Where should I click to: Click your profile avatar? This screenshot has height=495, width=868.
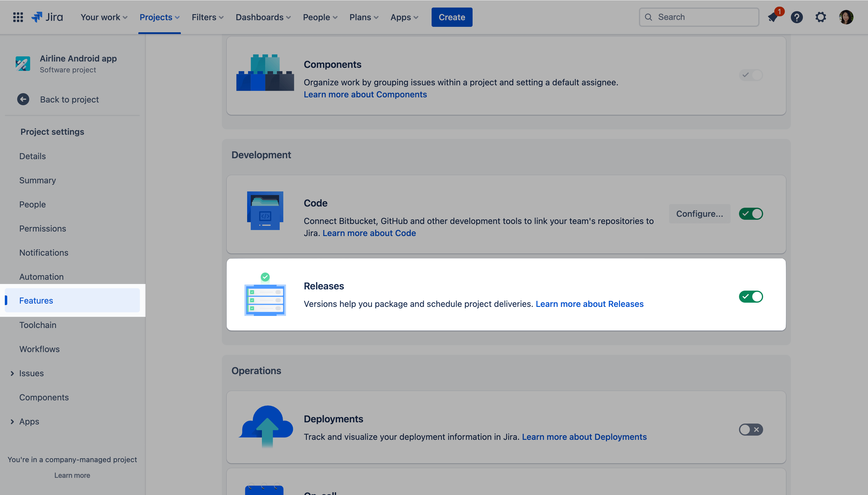[x=847, y=17]
